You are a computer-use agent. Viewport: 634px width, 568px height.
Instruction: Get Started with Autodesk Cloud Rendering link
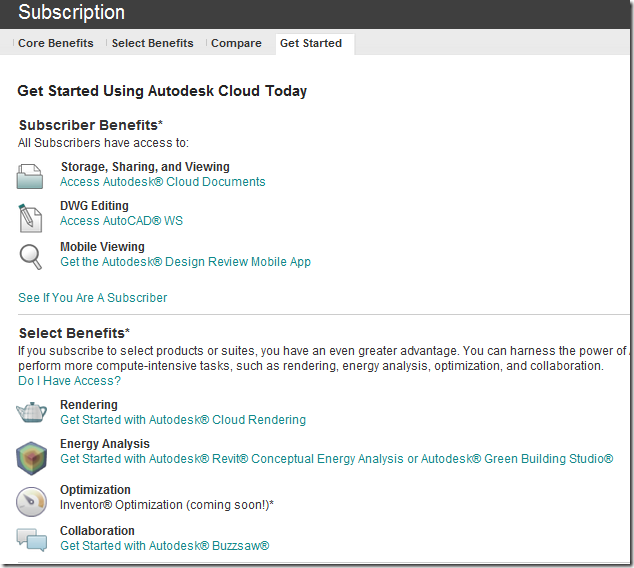tap(183, 420)
